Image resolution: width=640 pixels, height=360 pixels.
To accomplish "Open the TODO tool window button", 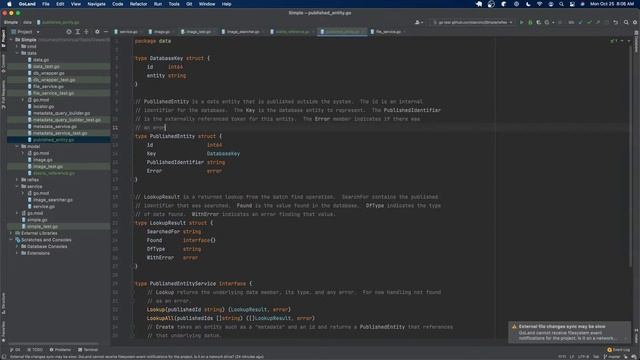I will (35, 350).
